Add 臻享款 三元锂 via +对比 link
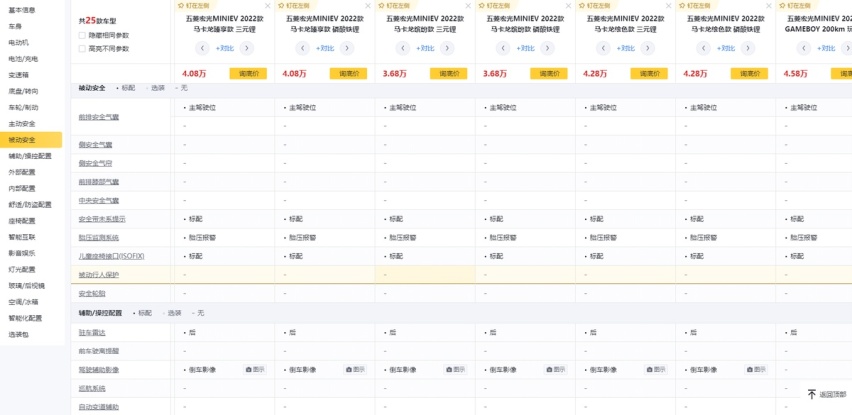Image resolution: width=852 pixels, height=415 pixels. click(x=224, y=48)
